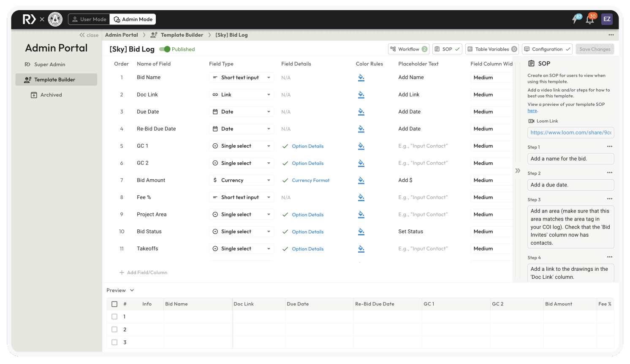Open color rules for Bid Status
Image resolution: width=630 pixels, height=364 pixels.
point(361,232)
